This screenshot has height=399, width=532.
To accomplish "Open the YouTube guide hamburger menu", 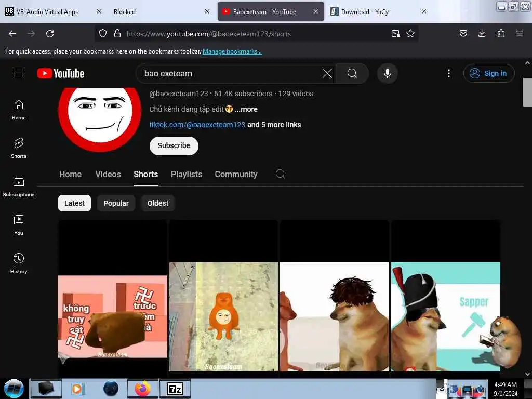I will click(x=19, y=73).
